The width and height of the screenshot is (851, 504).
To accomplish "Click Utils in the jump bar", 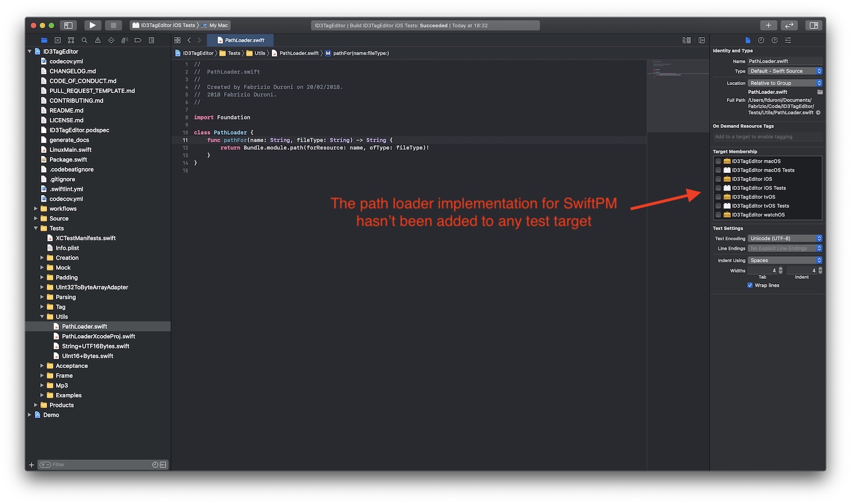I will (x=256, y=53).
